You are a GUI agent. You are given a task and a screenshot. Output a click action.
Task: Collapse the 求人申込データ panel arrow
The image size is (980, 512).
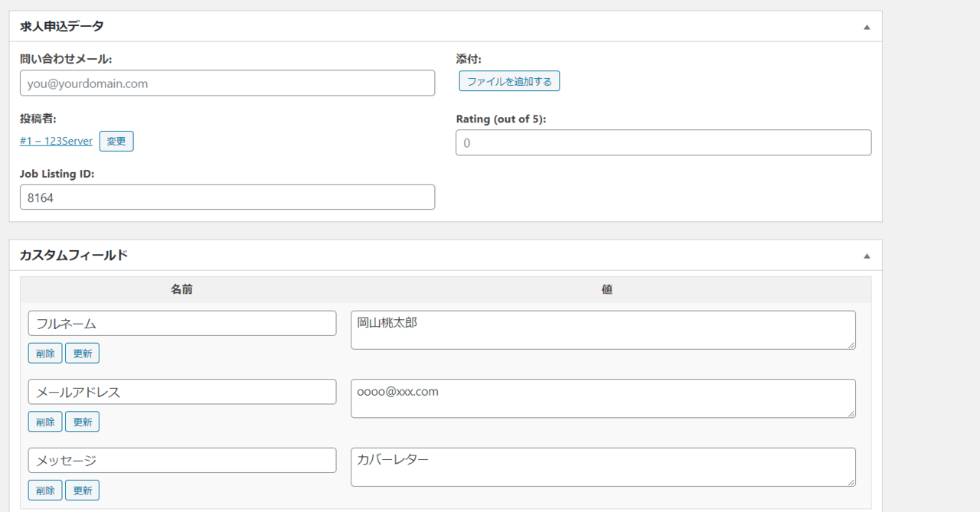click(867, 27)
